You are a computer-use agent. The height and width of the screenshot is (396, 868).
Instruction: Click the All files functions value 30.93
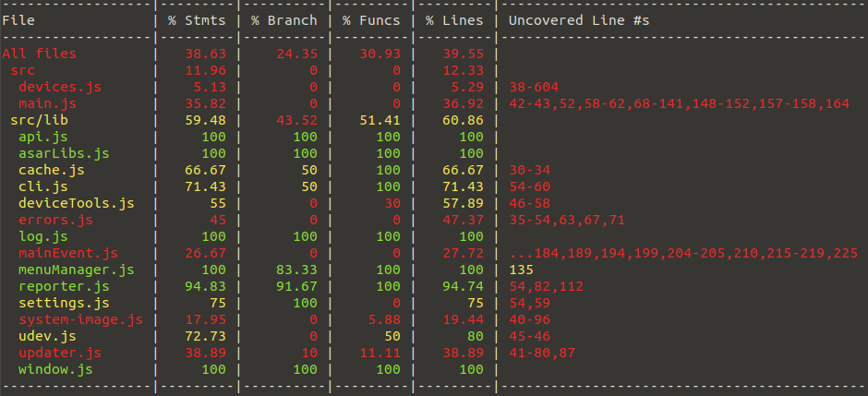[380, 54]
